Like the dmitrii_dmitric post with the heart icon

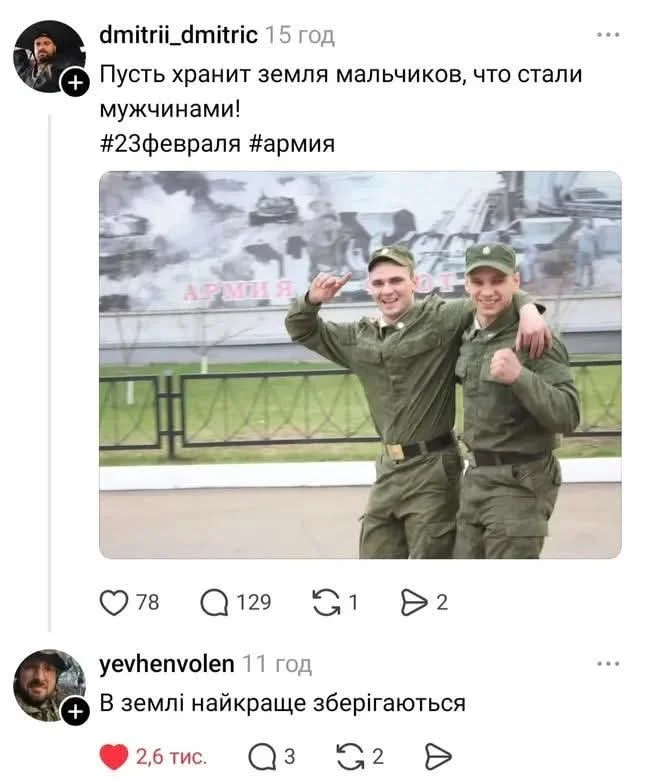pyautogui.click(x=114, y=602)
